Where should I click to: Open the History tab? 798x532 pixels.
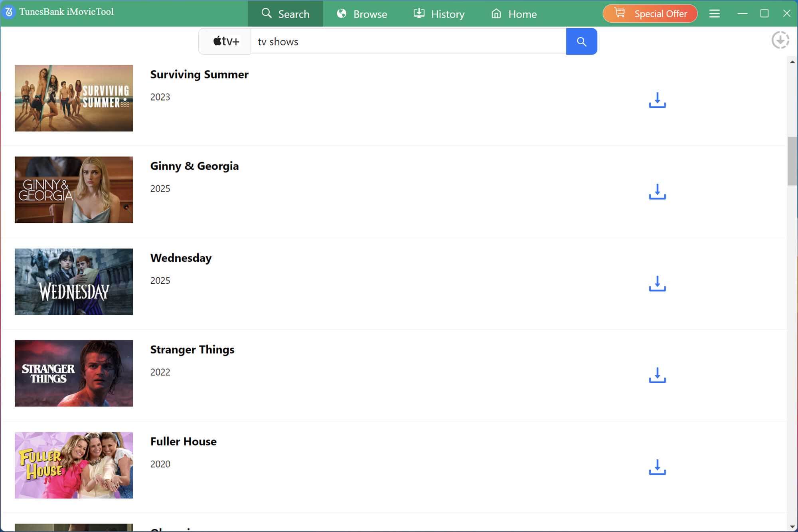pyautogui.click(x=439, y=14)
